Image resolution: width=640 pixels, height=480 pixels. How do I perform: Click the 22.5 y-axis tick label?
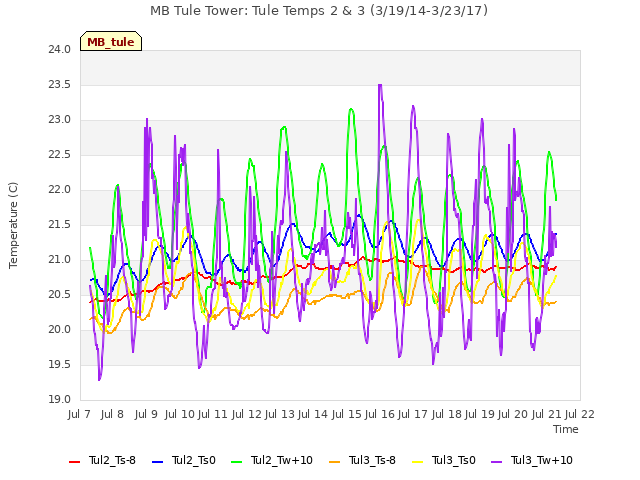point(60,155)
